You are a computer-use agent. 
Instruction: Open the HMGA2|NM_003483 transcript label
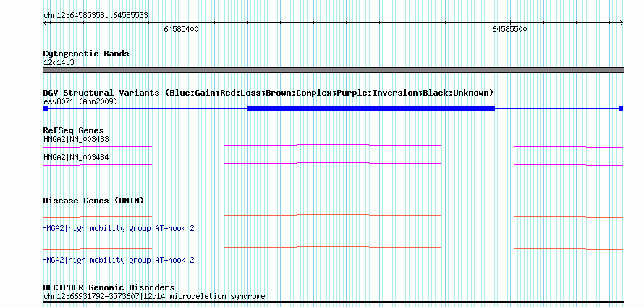coord(77,139)
